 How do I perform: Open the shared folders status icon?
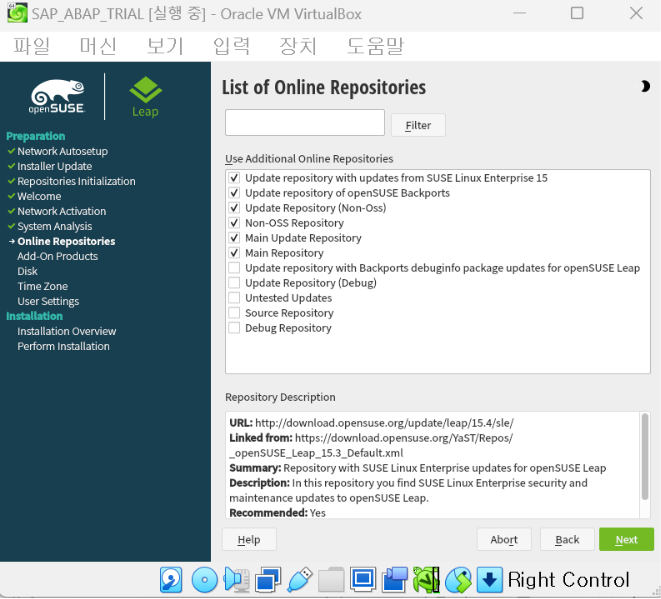pyautogui.click(x=331, y=580)
